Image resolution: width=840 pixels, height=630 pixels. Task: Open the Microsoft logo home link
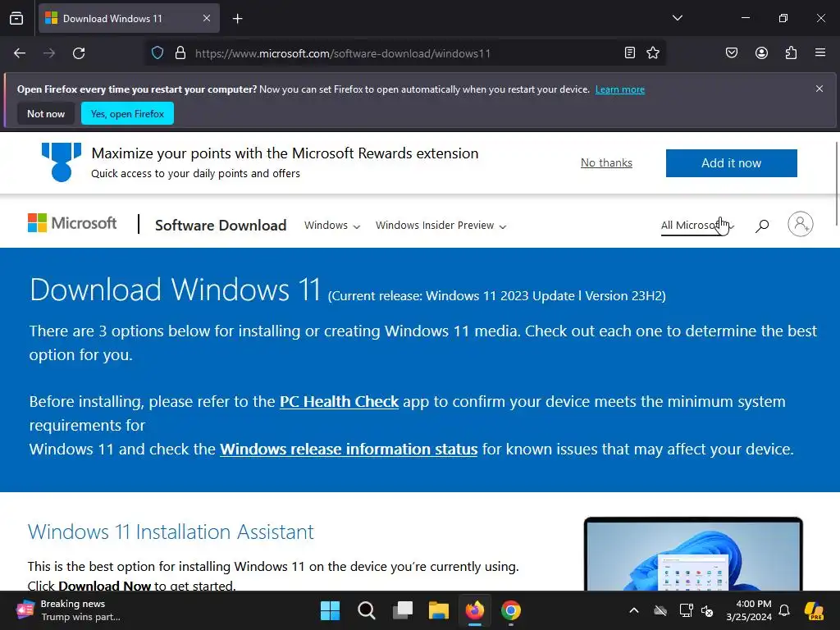tap(72, 223)
